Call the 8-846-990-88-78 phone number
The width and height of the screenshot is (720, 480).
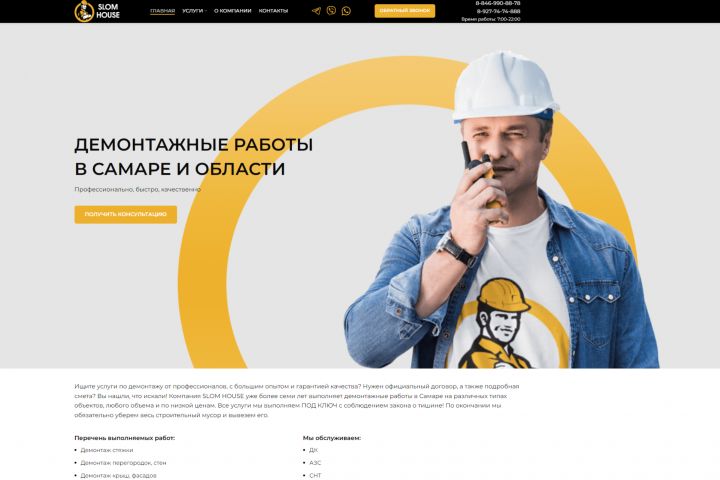click(x=498, y=3)
